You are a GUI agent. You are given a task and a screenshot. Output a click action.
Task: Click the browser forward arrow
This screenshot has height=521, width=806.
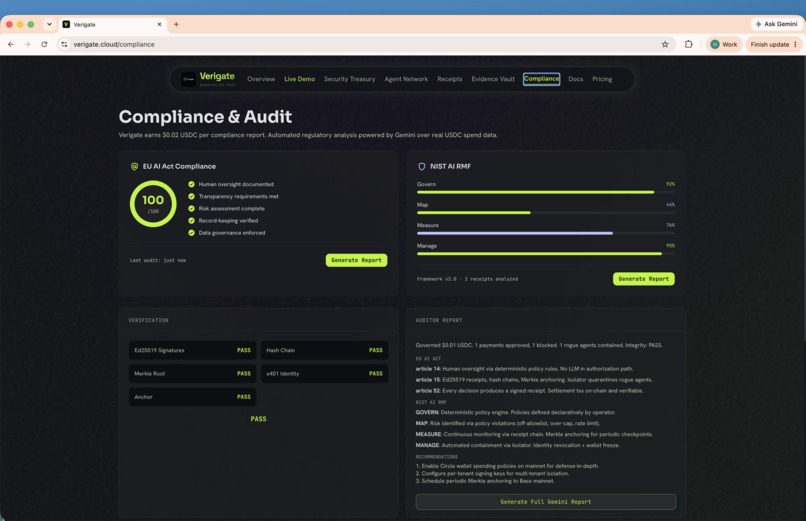click(27, 44)
